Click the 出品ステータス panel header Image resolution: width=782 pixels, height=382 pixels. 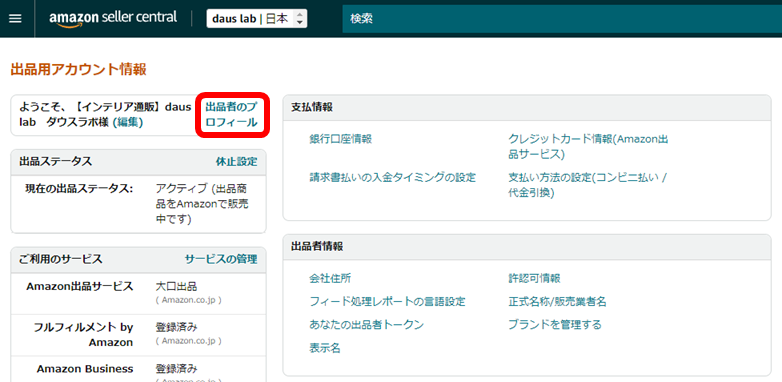click(x=55, y=162)
